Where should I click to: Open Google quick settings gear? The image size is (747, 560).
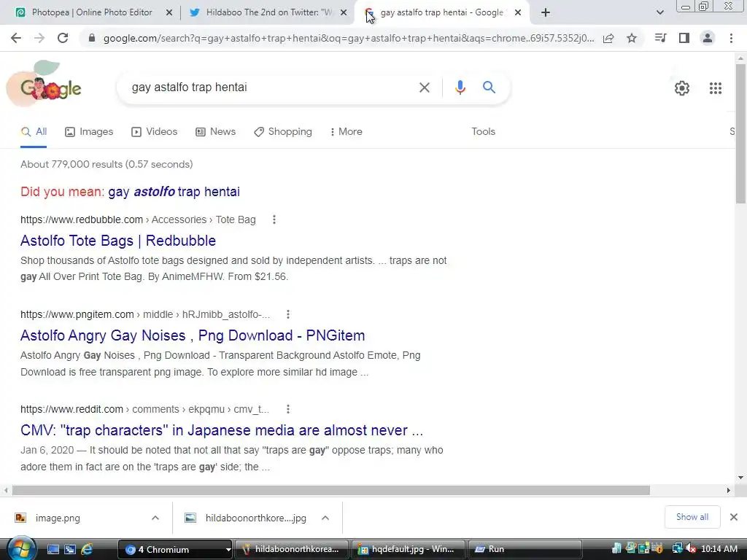coord(682,88)
